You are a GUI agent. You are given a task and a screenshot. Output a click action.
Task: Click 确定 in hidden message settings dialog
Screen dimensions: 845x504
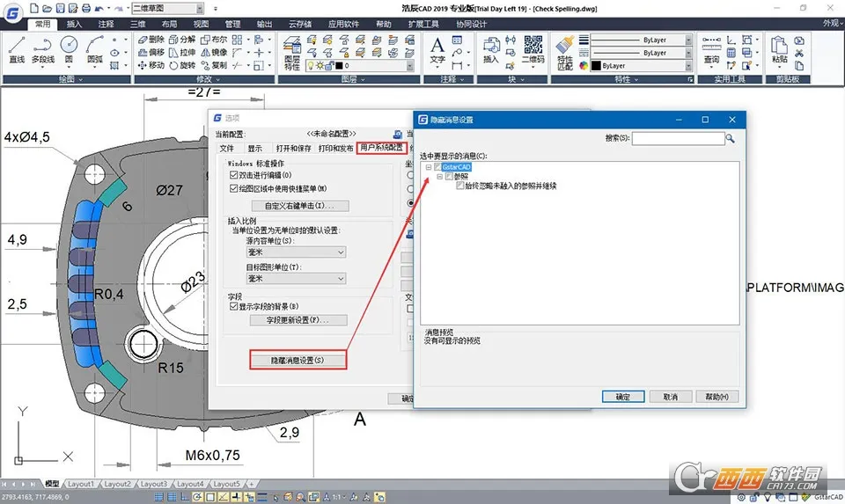(x=623, y=397)
